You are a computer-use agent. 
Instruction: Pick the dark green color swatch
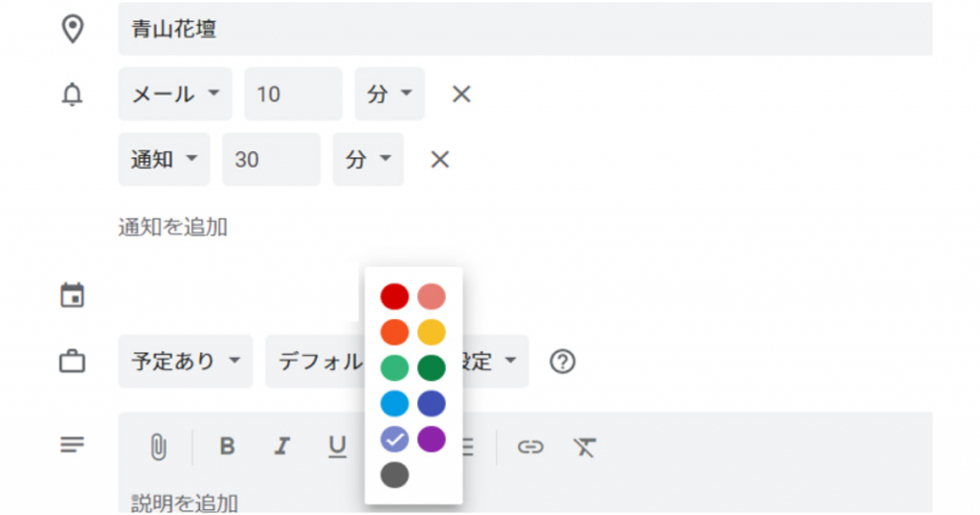432,368
